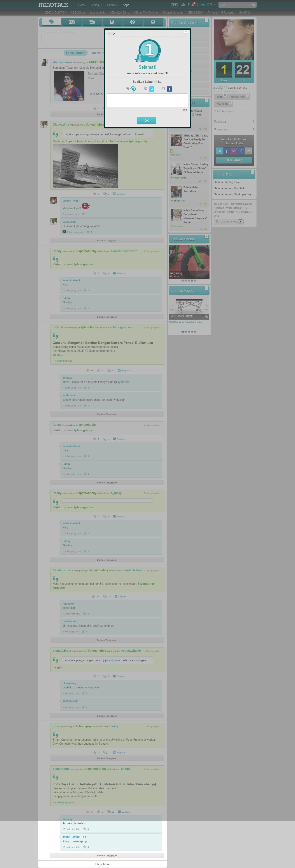The height and width of the screenshot is (868, 295).
Task: Click the OK button in Info dialog
Action: tap(147, 120)
